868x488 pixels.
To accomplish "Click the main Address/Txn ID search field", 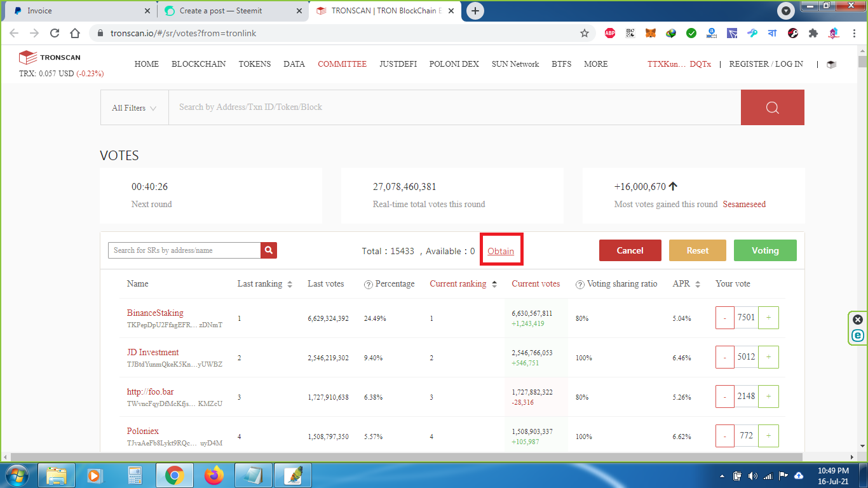I will 454,107.
